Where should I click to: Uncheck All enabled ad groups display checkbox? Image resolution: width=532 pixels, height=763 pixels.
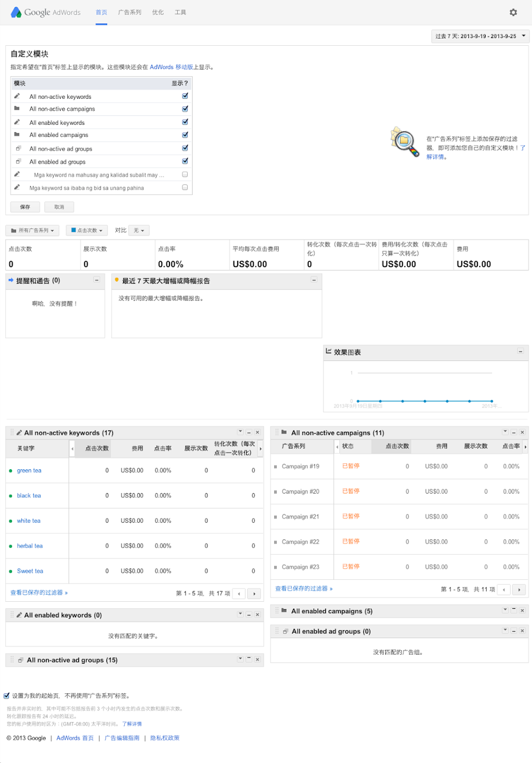185,161
